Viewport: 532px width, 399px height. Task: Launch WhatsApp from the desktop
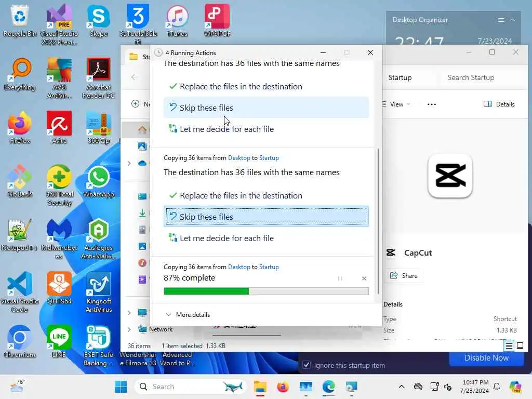click(98, 181)
